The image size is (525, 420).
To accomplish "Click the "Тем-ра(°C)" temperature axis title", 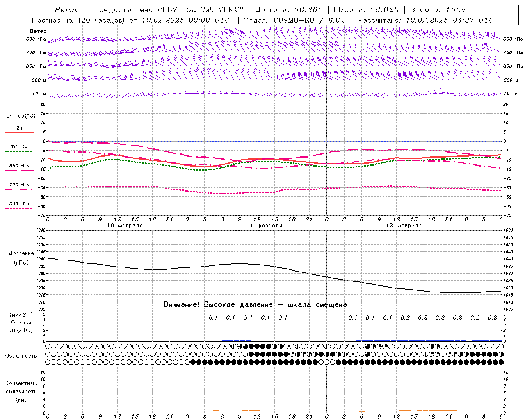I will [19, 116].
